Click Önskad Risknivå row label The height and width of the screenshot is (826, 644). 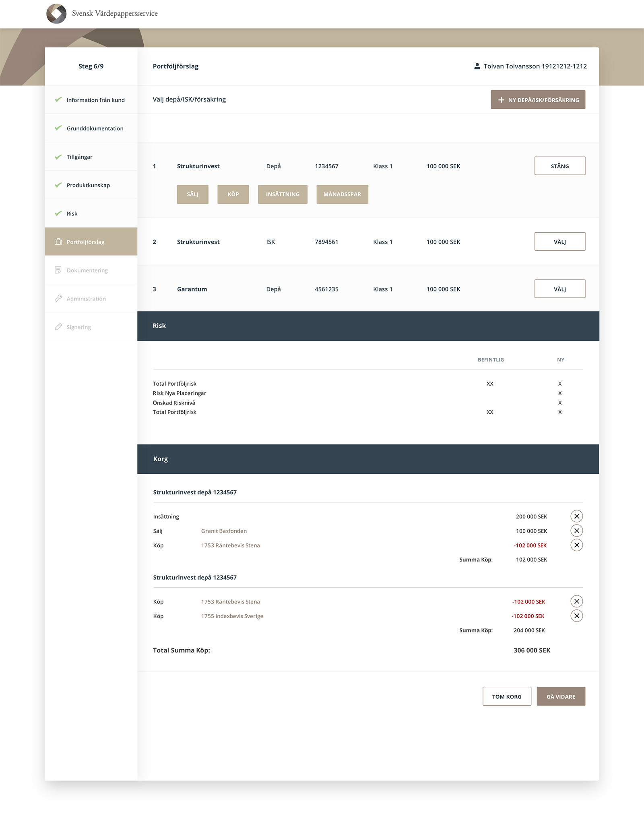pos(174,403)
